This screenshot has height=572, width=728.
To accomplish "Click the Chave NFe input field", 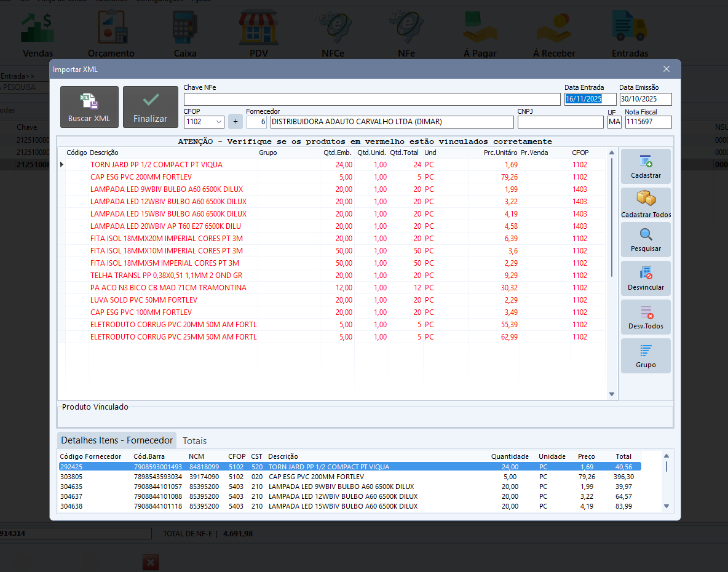I will pyautogui.click(x=373, y=99).
